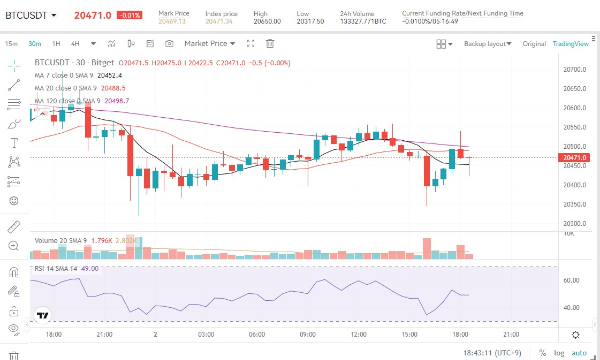Open the BTCUSDT pair selector dropdown
This screenshot has width=600, height=360.
(x=31, y=16)
